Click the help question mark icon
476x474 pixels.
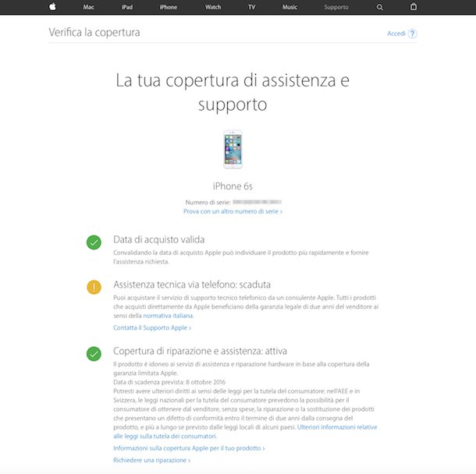click(x=412, y=34)
